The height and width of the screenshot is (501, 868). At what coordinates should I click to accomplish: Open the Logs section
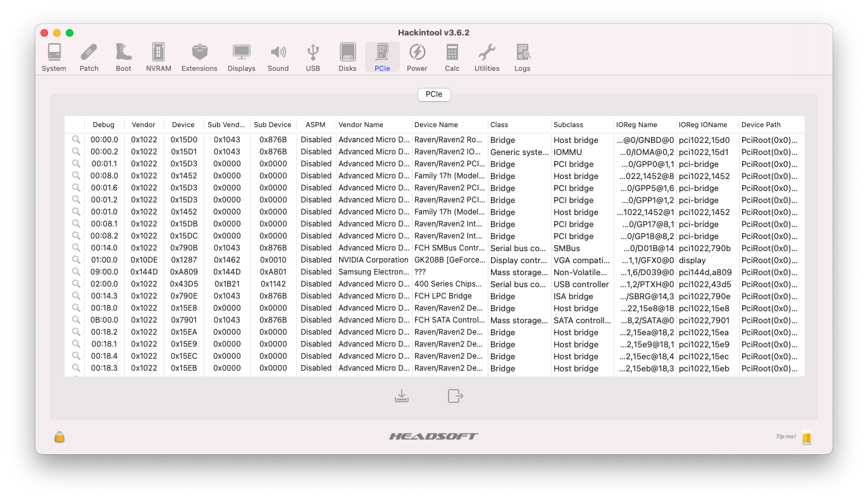522,58
